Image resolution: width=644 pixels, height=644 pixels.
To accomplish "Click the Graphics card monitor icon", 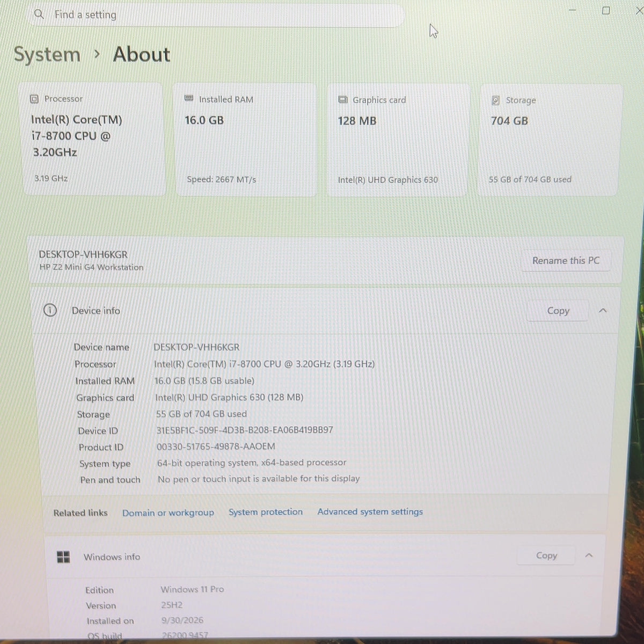I will click(x=343, y=100).
